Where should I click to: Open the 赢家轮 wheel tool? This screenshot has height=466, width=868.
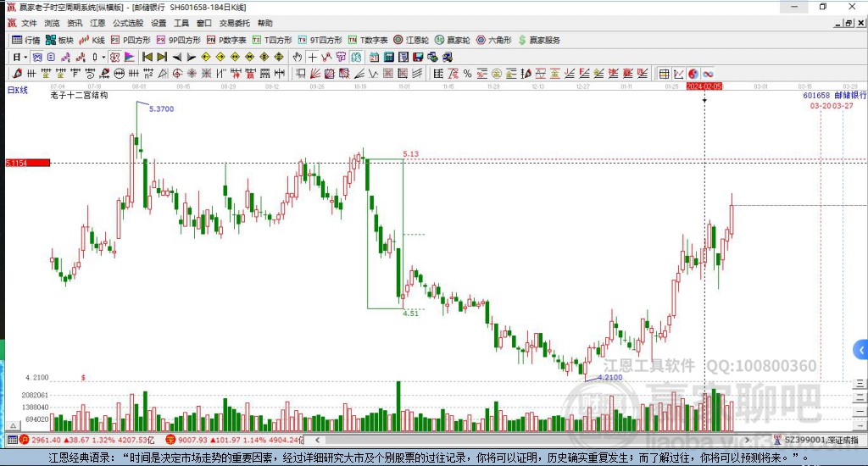(453, 40)
